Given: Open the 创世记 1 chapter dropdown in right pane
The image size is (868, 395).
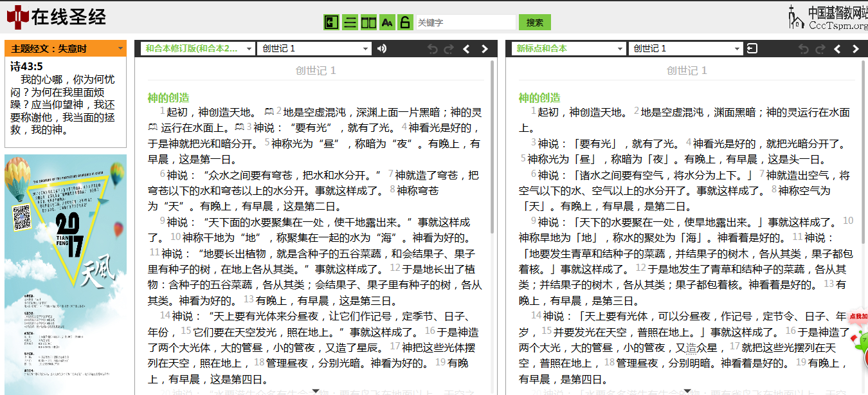Looking at the screenshot, I should (685, 48).
